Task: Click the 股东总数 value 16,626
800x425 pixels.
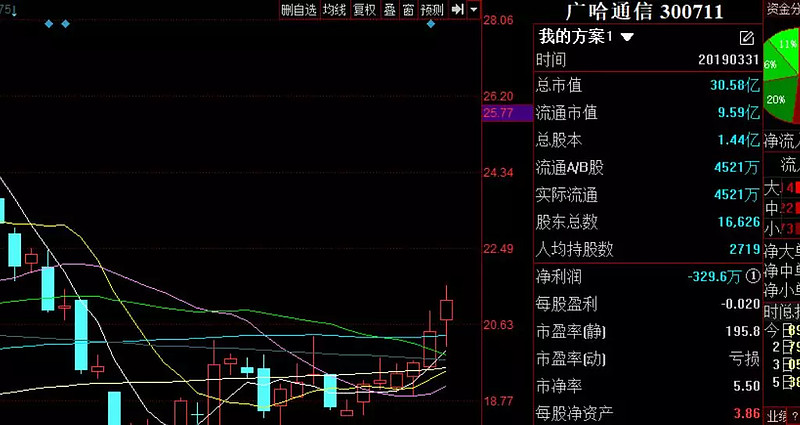Action: (739, 222)
